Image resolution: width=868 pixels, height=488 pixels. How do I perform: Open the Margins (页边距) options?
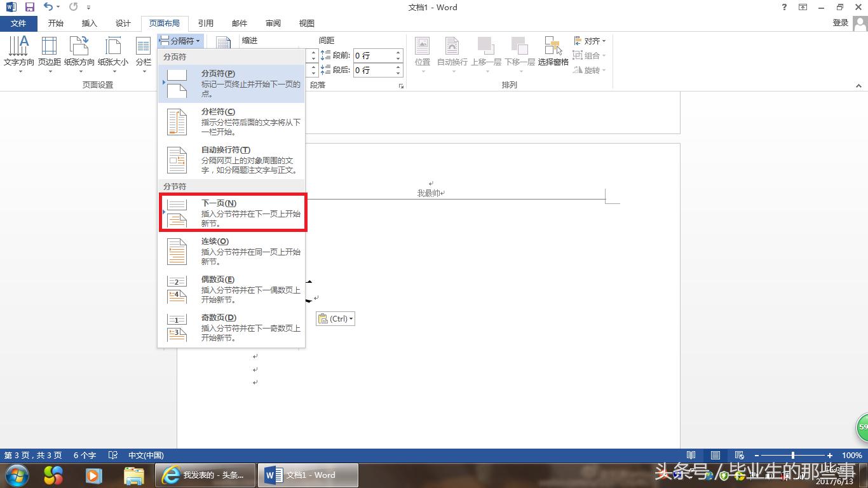tap(49, 55)
